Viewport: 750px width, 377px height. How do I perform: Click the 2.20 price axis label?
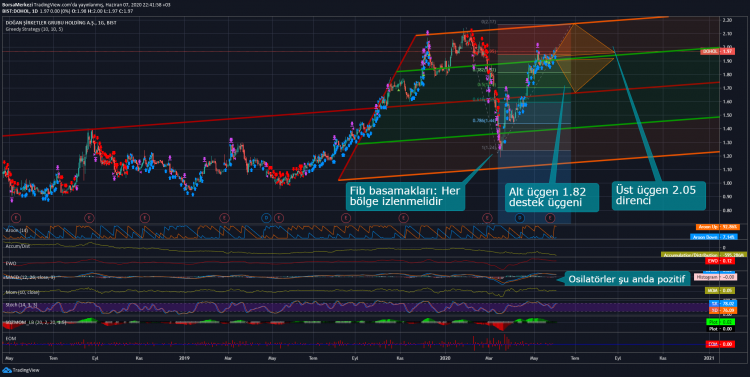point(728,20)
